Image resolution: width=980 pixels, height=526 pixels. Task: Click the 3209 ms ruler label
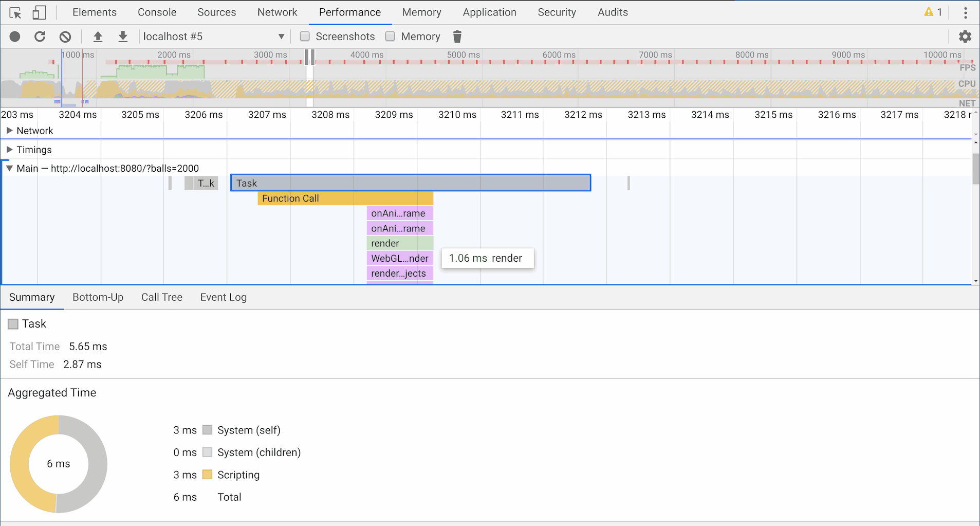(x=394, y=115)
